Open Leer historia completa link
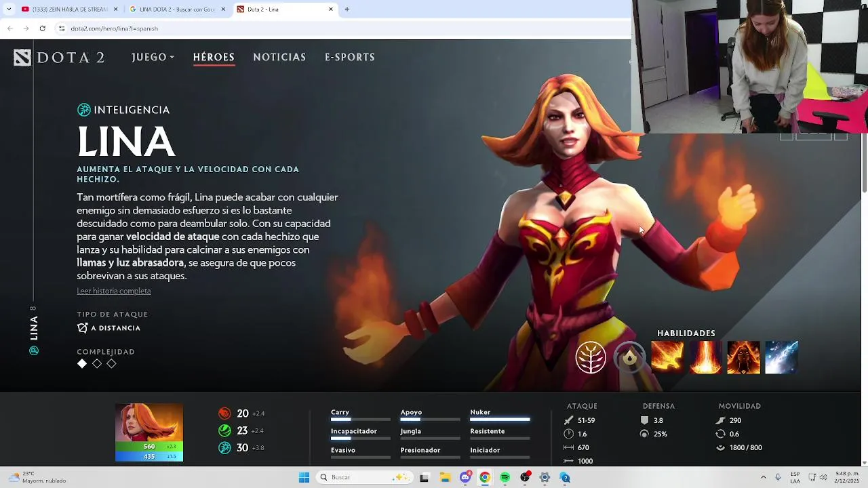Screen dimensions: 868x488 click(114, 291)
